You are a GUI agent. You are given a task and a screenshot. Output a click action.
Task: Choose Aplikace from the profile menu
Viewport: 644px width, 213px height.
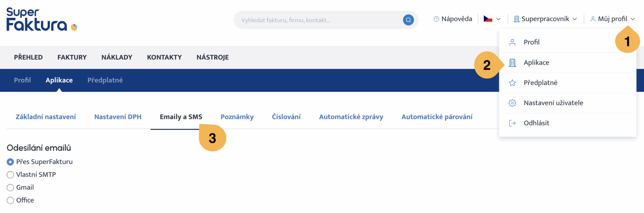tap(536, 63)
